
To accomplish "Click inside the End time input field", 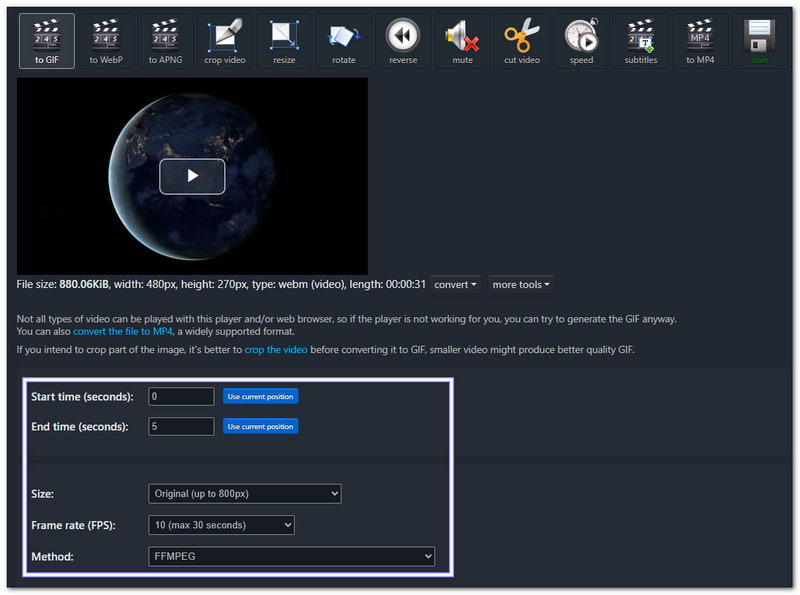I will point(180,426).
